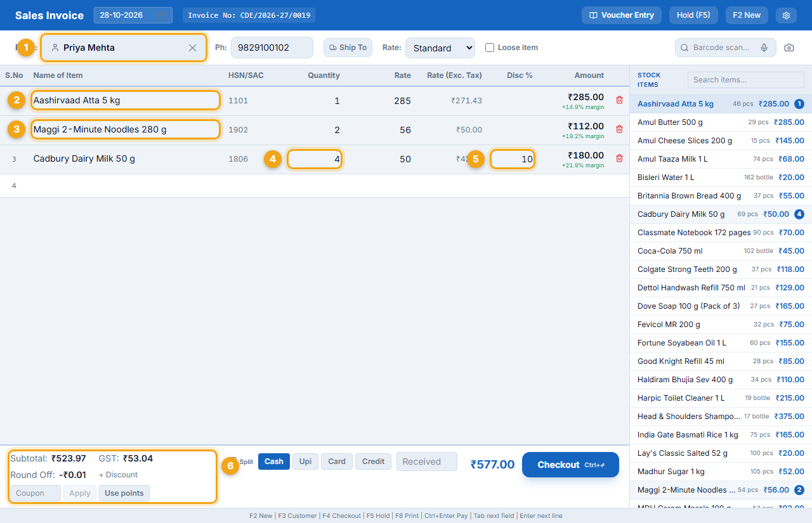Open Voucher Entry
The width and height of the screenshot is (812, 523).
[x=622, y=15]
